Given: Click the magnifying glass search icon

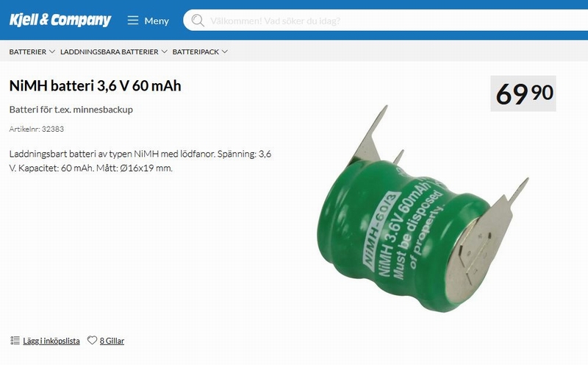Looking at the screenshot, I should (198, 21).
